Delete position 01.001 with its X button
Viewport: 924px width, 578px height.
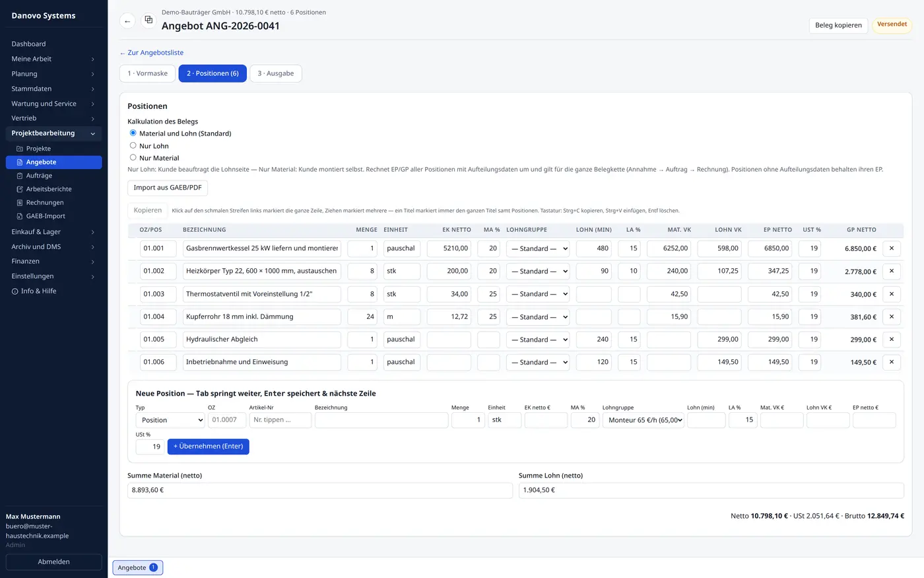(x=892, y=248)
